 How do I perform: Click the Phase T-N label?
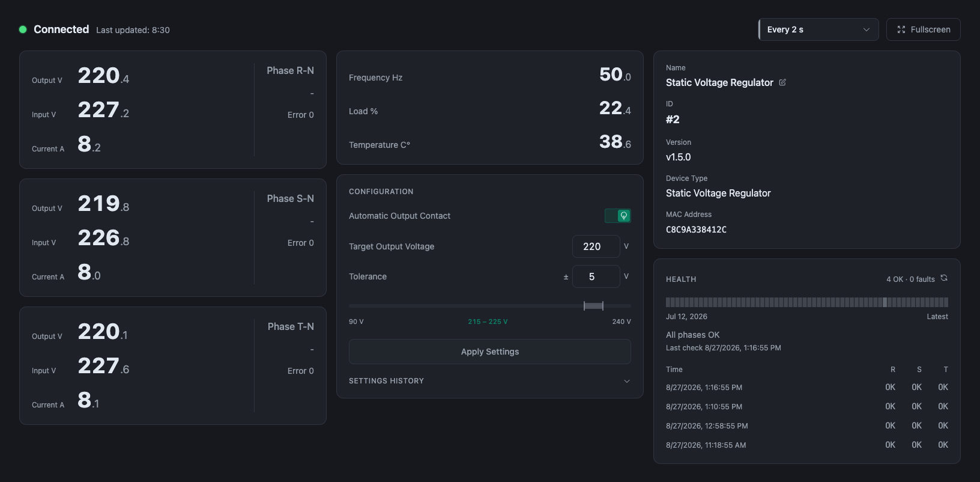pos(291,326)
